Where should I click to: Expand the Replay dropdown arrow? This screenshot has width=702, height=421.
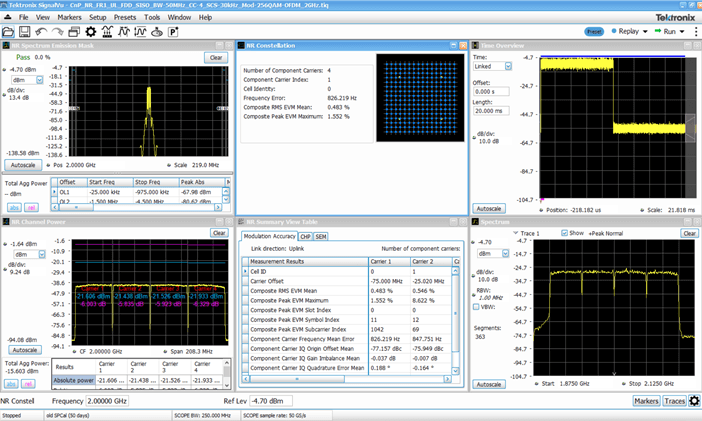tap(644, 31)
